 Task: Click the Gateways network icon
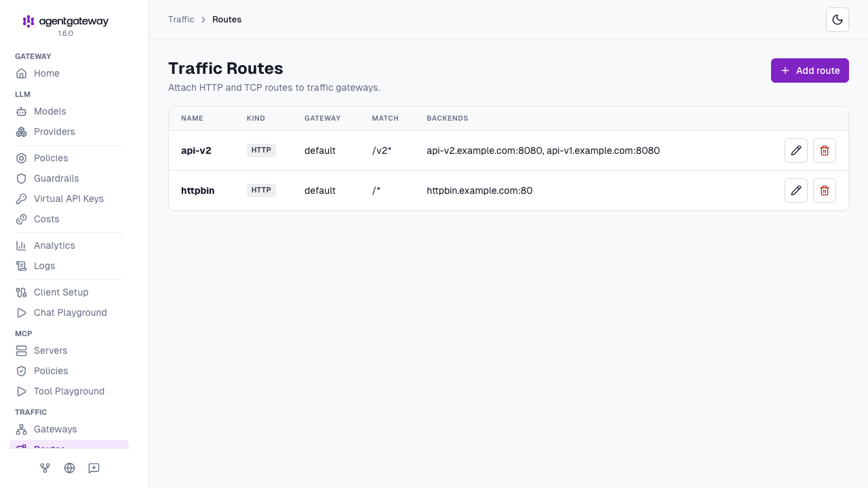(22, 429)
